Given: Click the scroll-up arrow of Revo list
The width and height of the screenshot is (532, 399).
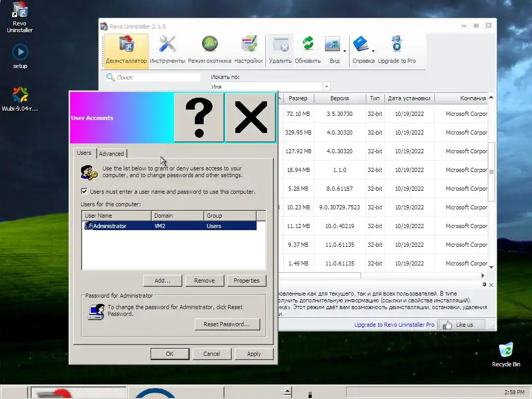Looking at the screenshot, I should (491, 97).
